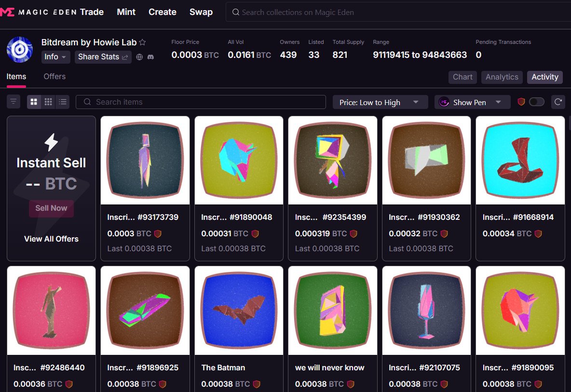Switch to the Offers tab
This screenshot has width=571, height=392.
coord(54,77)
